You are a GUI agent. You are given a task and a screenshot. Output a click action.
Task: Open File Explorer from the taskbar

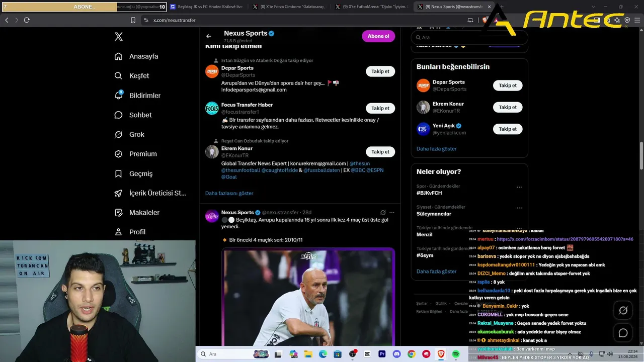tap(308, 354)
